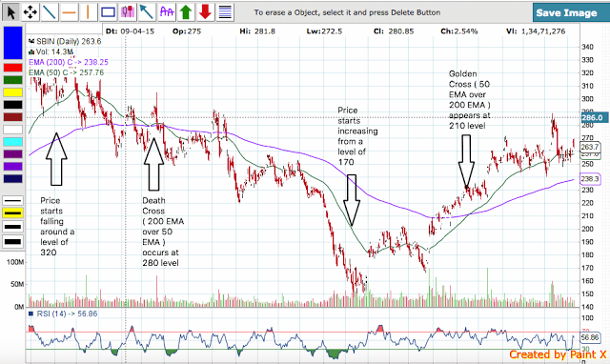The height and width of the screenshot is (364, 610).
Task: Select the red down arrow marker
Action: (x=206, y=12)
